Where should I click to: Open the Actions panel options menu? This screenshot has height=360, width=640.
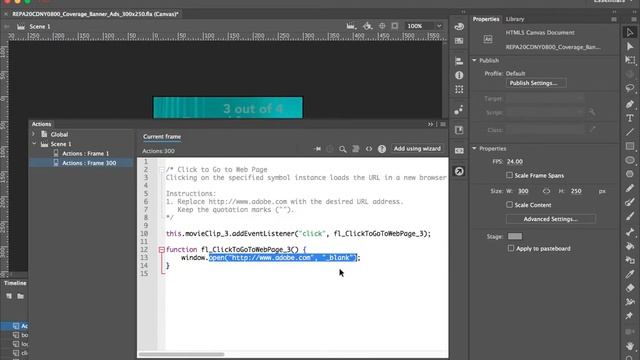click(443, 124)
